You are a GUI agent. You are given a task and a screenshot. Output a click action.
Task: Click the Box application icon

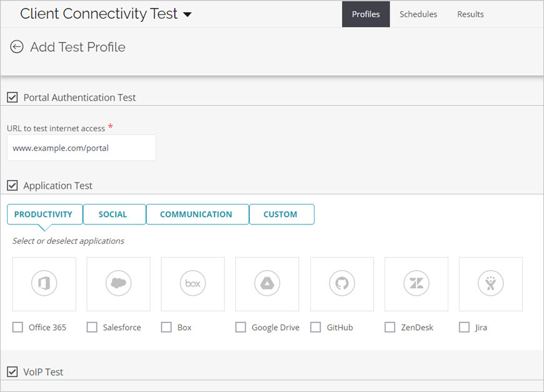point(193,284)
